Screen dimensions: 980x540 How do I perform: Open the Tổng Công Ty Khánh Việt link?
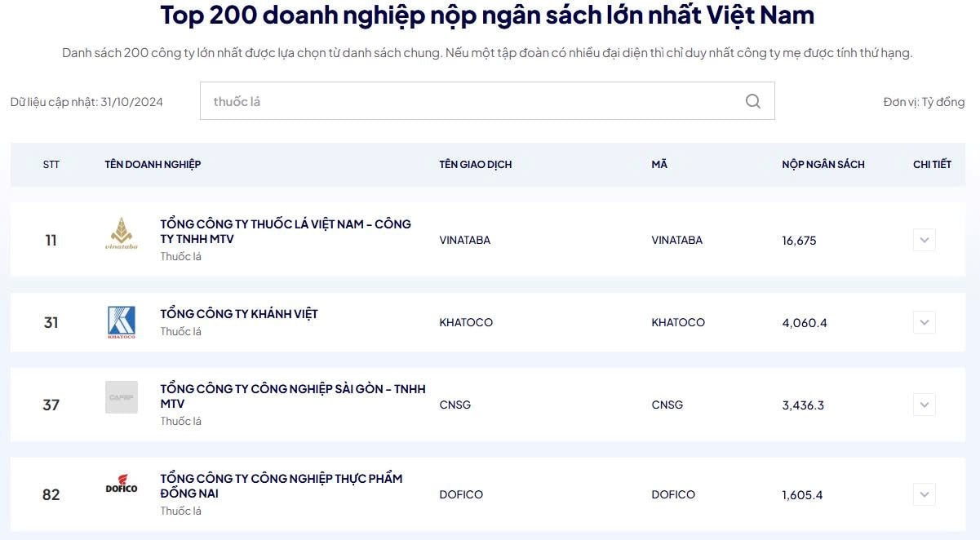click(x=238, y=314)
